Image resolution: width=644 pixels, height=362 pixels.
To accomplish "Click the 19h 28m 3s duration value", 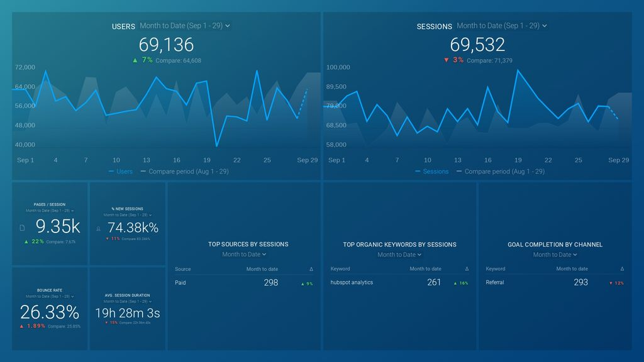I will click(127, 313).
